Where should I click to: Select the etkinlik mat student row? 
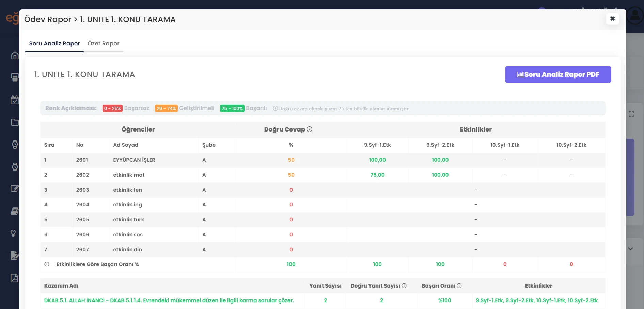(x=323, y=175)
